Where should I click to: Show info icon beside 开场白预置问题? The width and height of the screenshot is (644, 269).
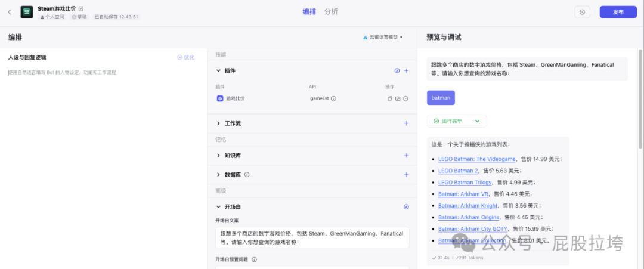click(x=254, y=259)
